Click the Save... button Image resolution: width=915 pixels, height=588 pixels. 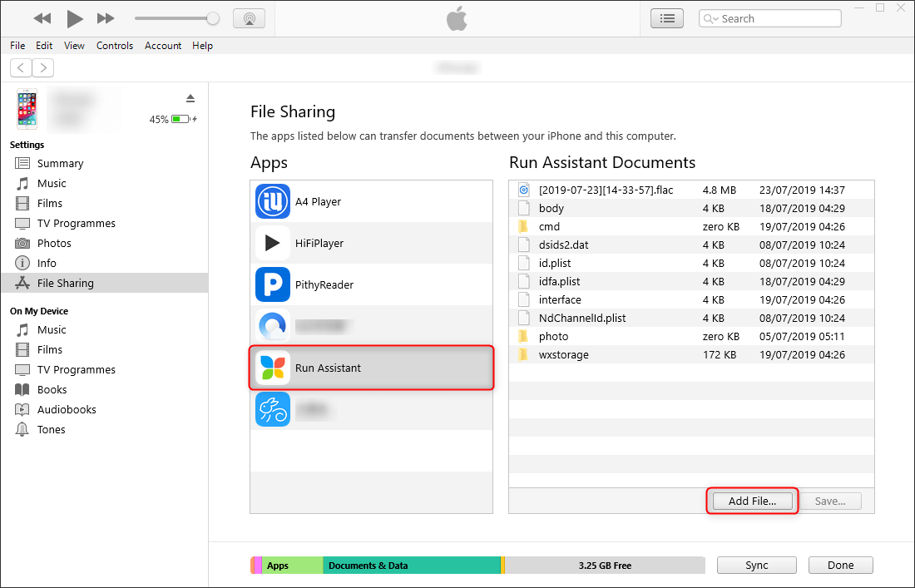tap(830, 501)
